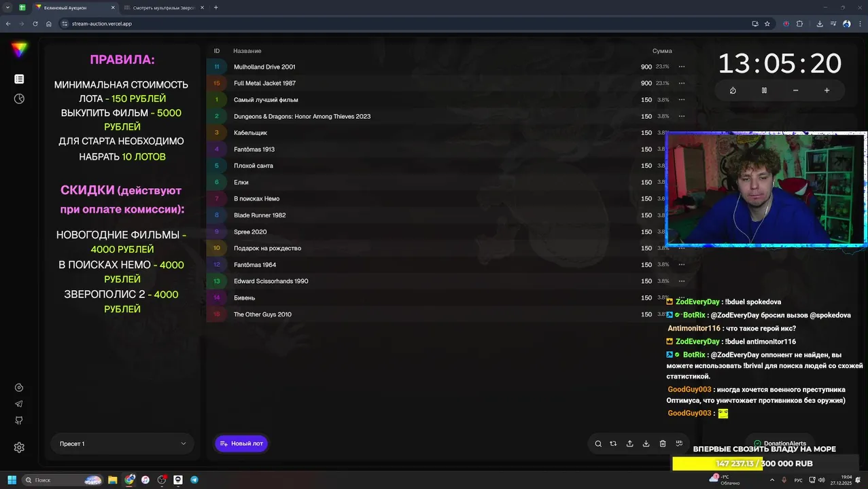868x489 pixels.
Task: Open the wheel pie-chart sidebar icon
Action: pyautogui.click(x=19, y=99)
